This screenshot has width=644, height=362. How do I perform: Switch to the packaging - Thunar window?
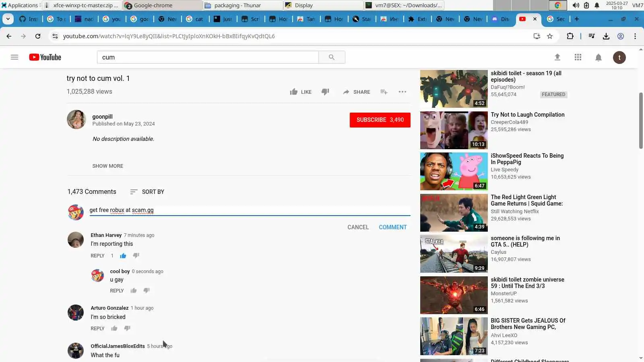[x=242, y=5]
